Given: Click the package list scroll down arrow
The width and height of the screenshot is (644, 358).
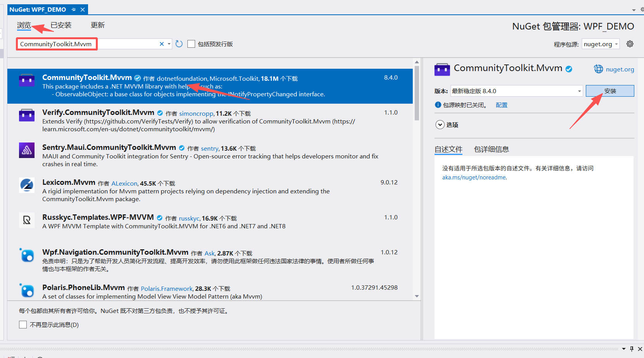Looking at the screenshot, I should point(417,296).
